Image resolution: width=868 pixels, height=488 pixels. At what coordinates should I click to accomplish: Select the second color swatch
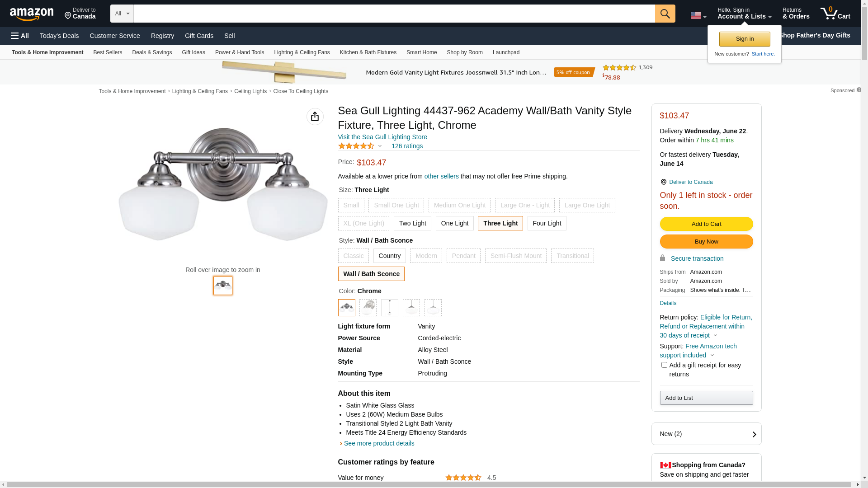tap(368, 308)
